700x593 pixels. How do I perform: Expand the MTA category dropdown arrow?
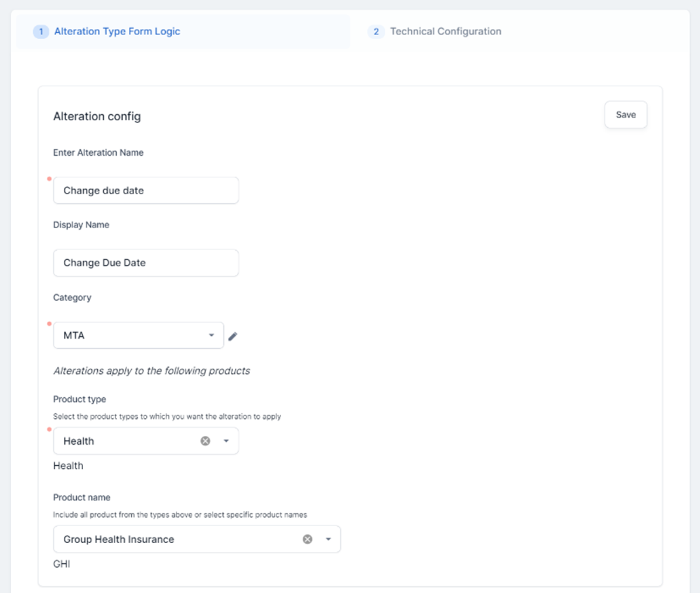[211, 336]
